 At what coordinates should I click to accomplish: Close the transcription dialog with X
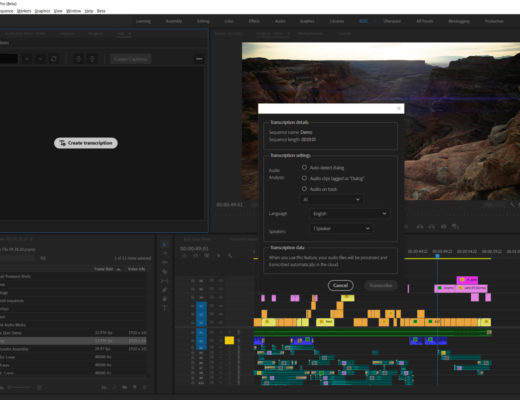[399, 108]
